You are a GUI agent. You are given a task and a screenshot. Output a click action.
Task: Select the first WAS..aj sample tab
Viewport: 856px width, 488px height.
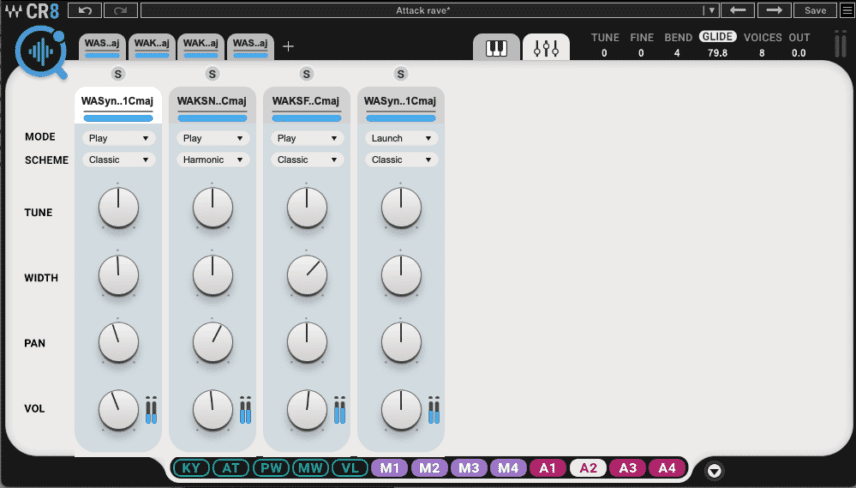point(102,46)
